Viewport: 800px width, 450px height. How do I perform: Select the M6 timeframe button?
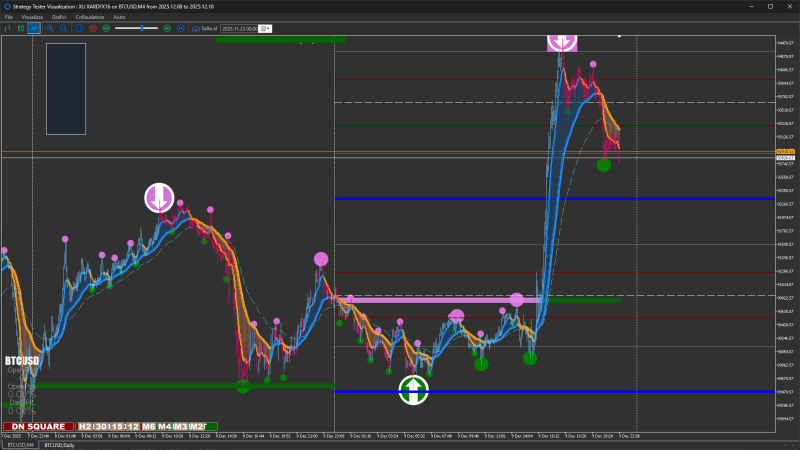(148, 427)
